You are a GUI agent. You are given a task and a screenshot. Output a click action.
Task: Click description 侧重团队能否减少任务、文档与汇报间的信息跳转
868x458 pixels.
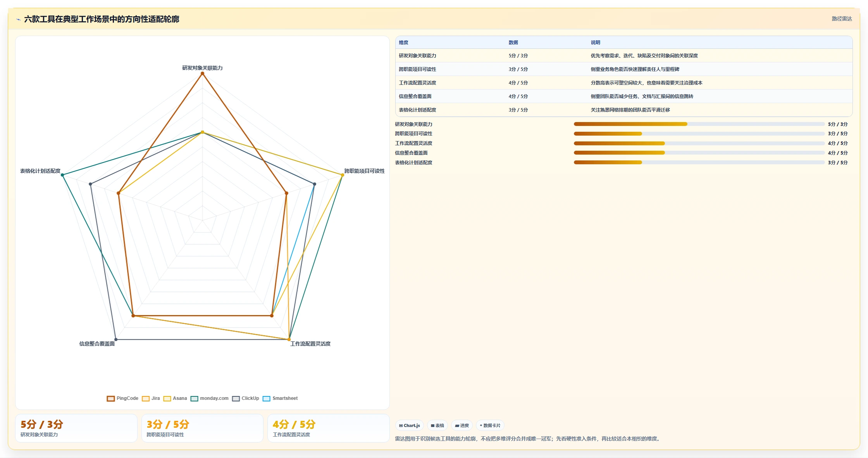(x=642, y=96)
